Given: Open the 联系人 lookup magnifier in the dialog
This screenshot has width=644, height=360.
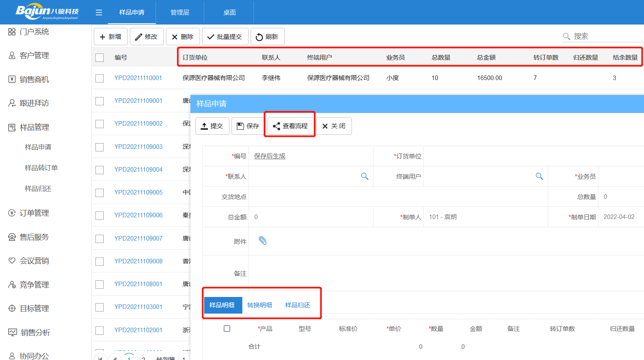Looking at the screenshot, I should (365, 176).
